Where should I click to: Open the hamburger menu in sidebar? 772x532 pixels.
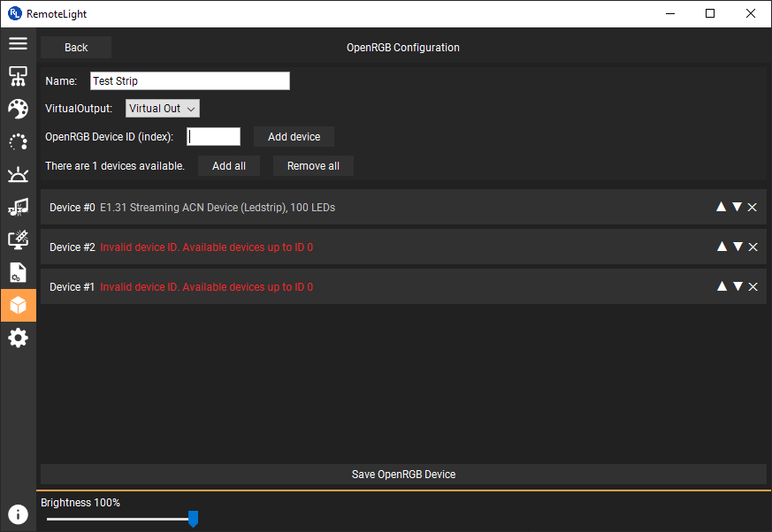point(19,43)
